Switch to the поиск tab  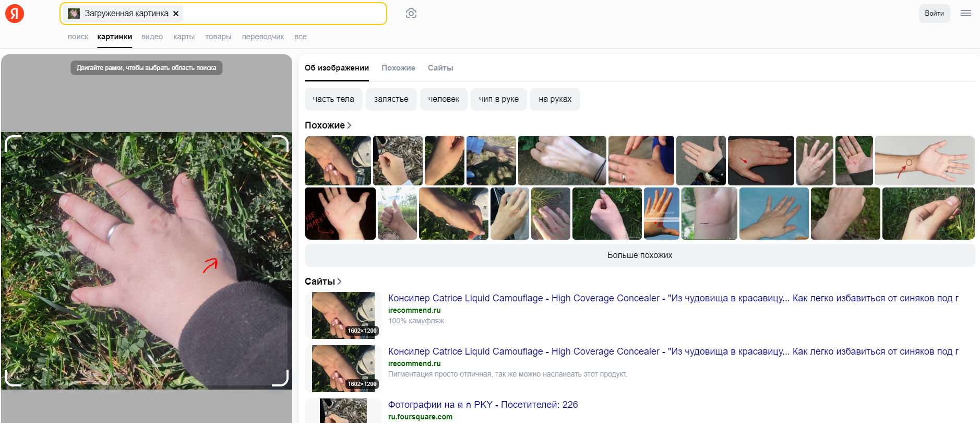(78, 37)
